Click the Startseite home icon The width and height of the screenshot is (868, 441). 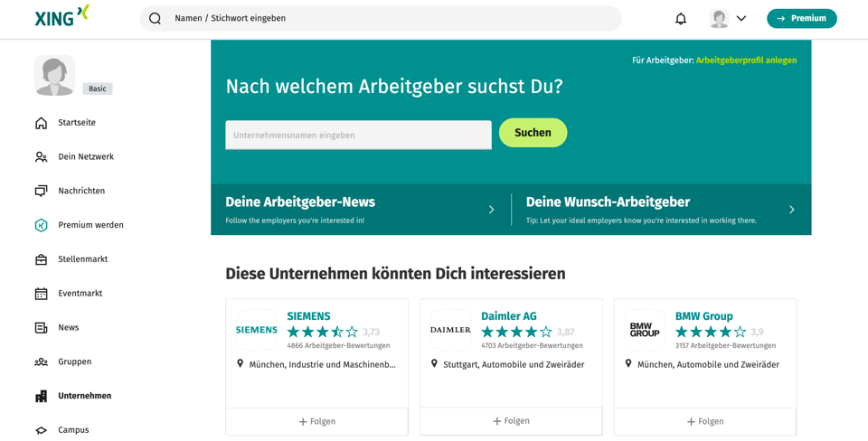[x=41, y=123]
